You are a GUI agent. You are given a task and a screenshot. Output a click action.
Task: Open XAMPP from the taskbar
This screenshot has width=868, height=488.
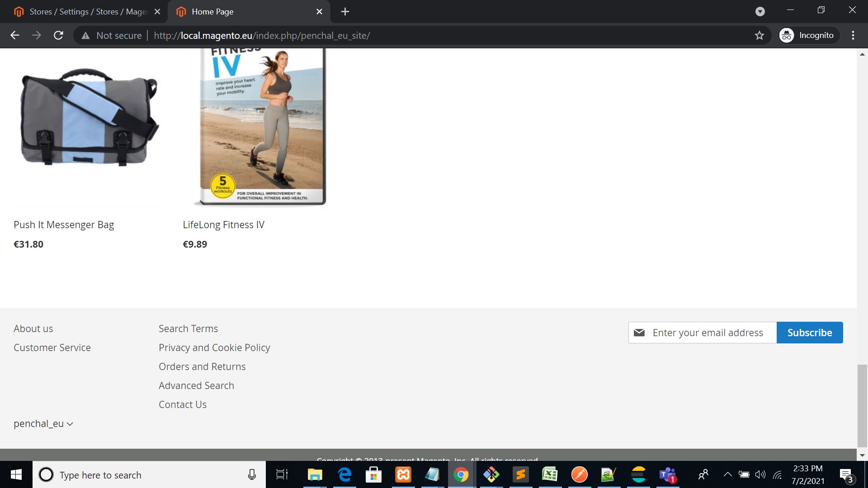402,474
